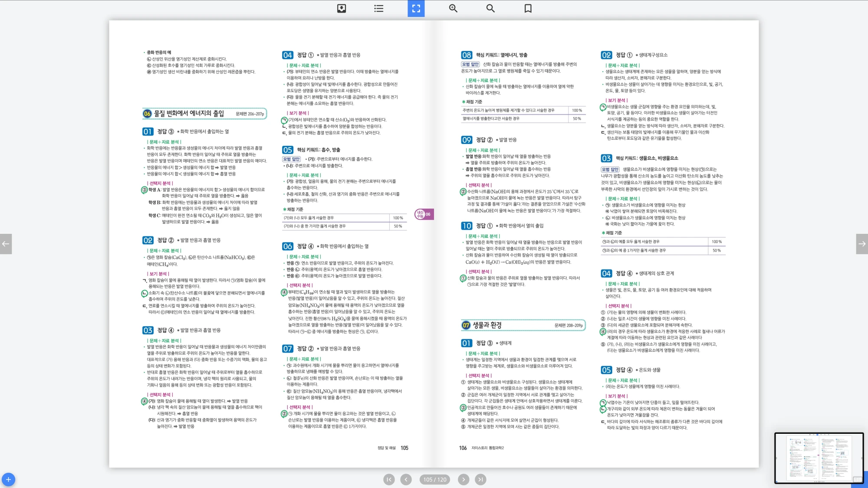This screenshot has height=488, width=868.
Task: Click the right-edge next page arrow
Action: pos(862,244)
